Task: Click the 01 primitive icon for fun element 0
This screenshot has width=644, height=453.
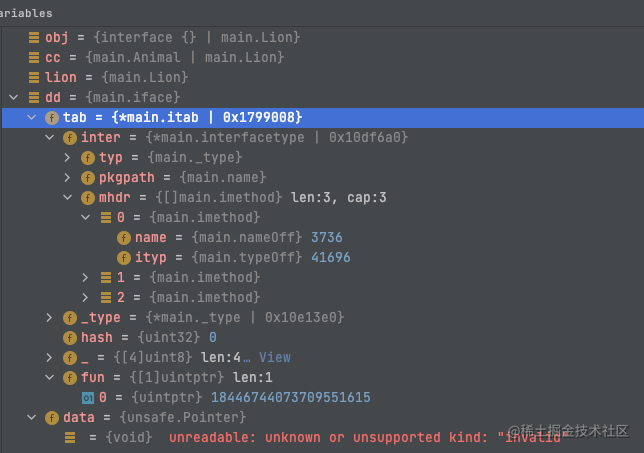Action: [88, 398]
